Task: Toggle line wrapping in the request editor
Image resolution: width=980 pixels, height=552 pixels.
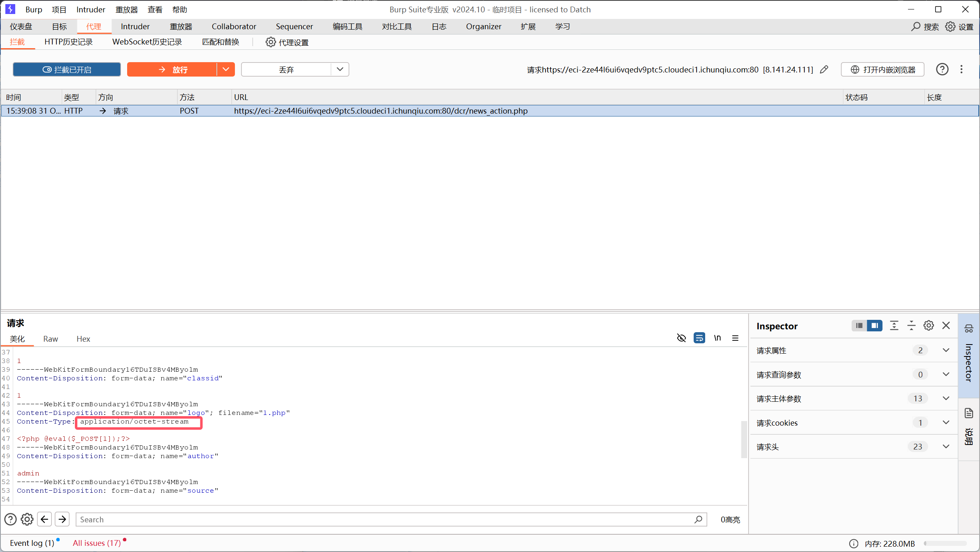Action: (699, 338)
